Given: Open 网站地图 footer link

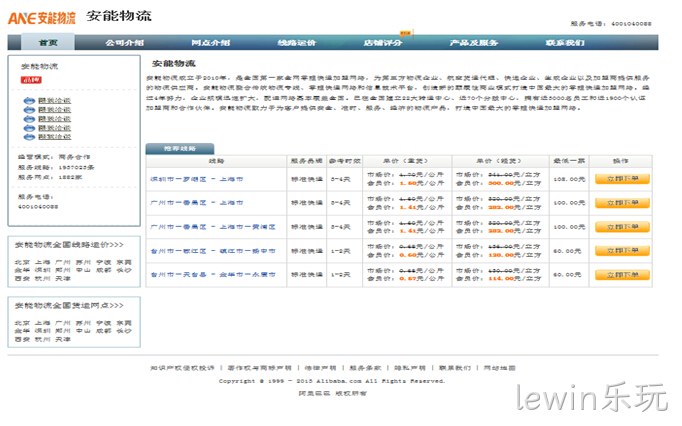Looking at the screenshot, I should pyautogui.click(x=500, y=368).
